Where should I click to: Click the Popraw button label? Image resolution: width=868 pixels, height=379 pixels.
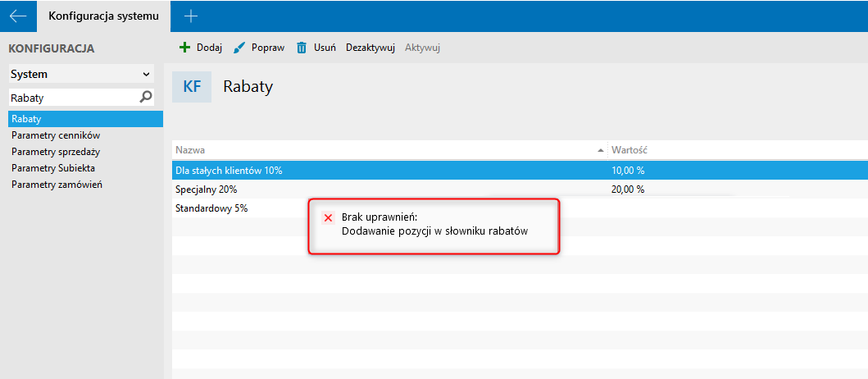pos(268,48)
